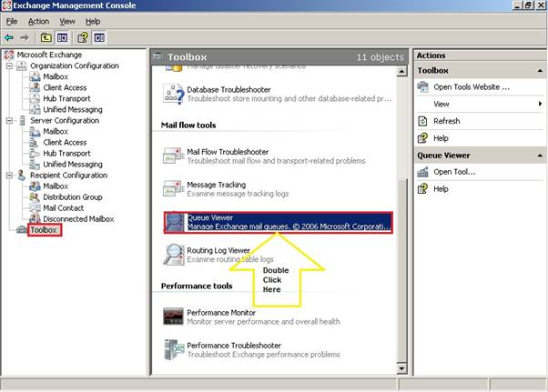Click the Help icon under Queue Viewer actions
Viewport: 548px width, 392px height.
(x=422, y=189)
